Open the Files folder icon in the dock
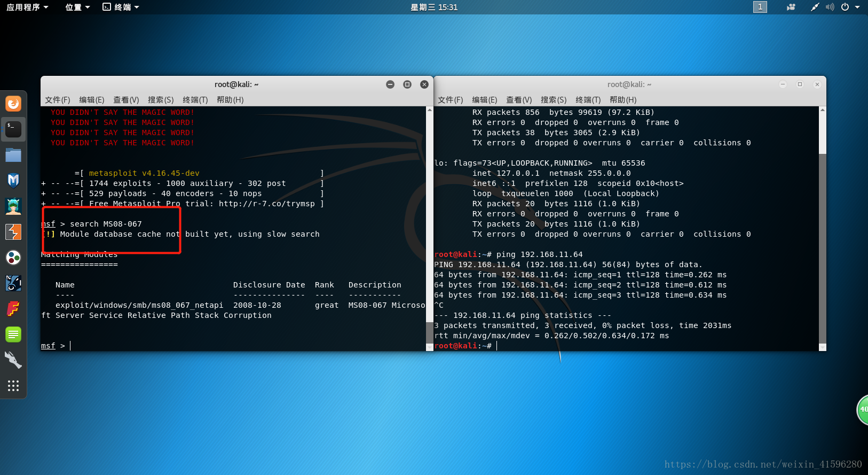The height and width of the screenshot is (475, 868). coord(13,155)
